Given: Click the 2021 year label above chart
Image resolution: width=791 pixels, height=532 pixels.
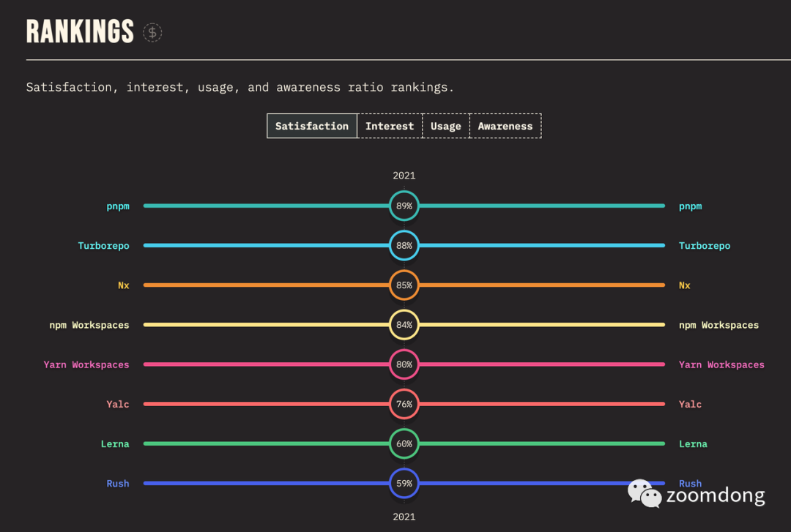Looking at the screenshot, I should point(404,176).
